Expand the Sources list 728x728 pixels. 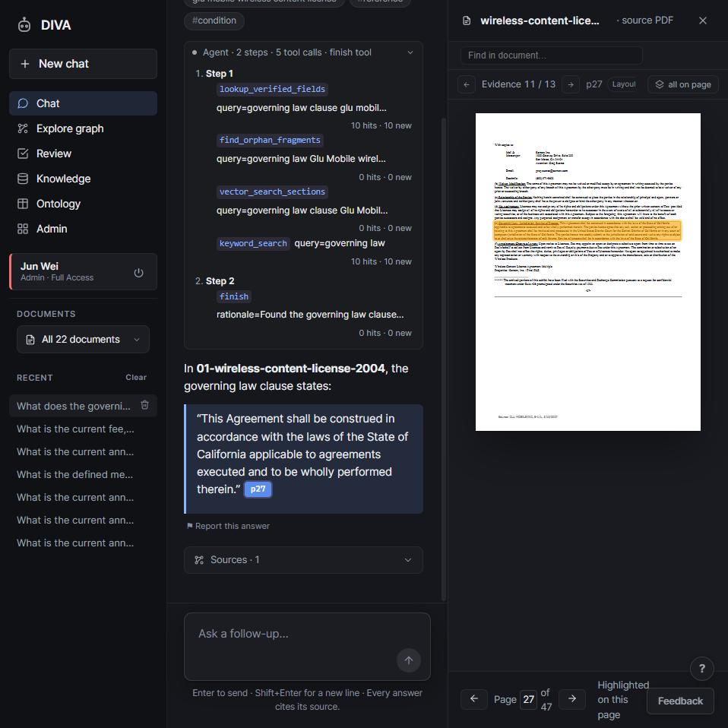pos(303,560)
